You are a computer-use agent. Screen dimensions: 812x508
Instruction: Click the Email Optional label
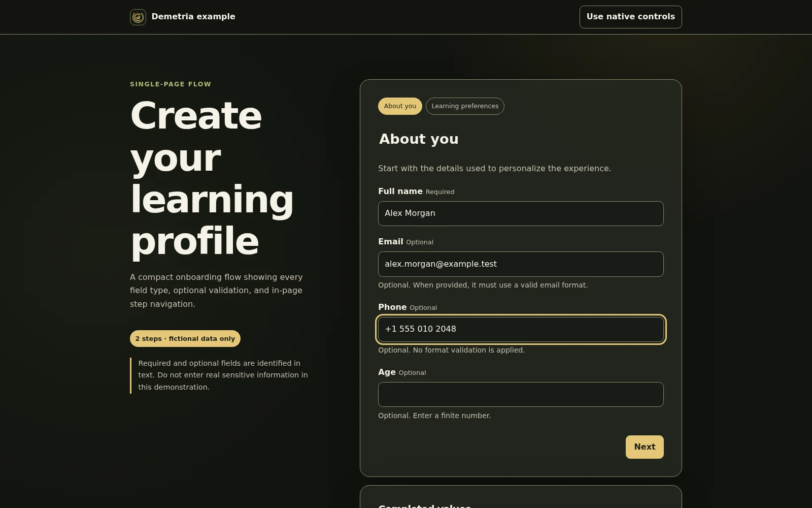pos(405,242)
